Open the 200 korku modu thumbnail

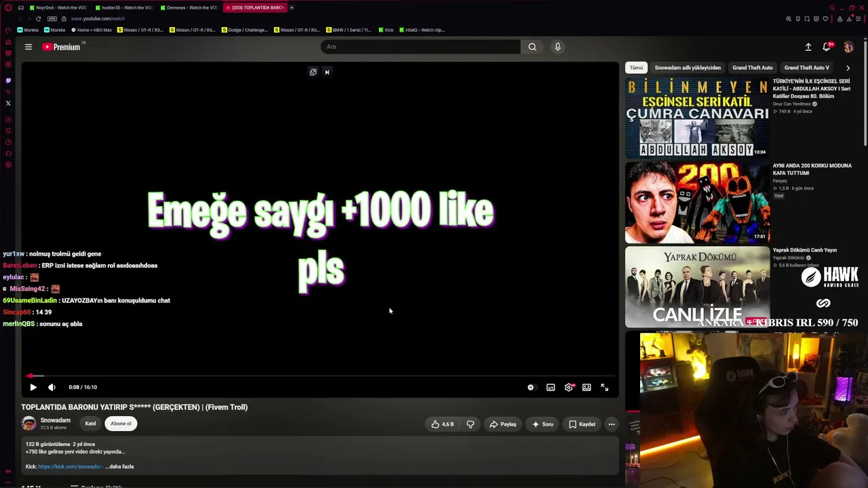697,203
